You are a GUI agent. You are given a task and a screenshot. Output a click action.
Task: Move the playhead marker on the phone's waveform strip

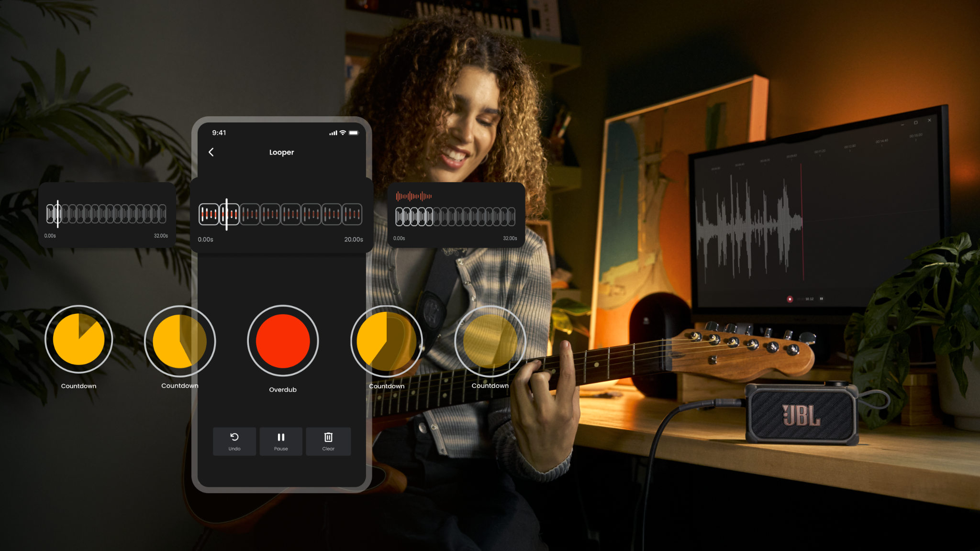[226, 215]
